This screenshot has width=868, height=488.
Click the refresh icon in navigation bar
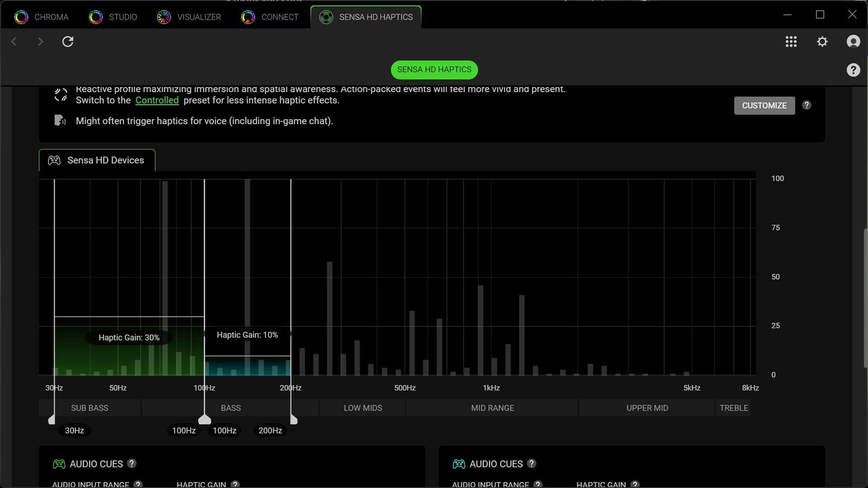point(68,42)
